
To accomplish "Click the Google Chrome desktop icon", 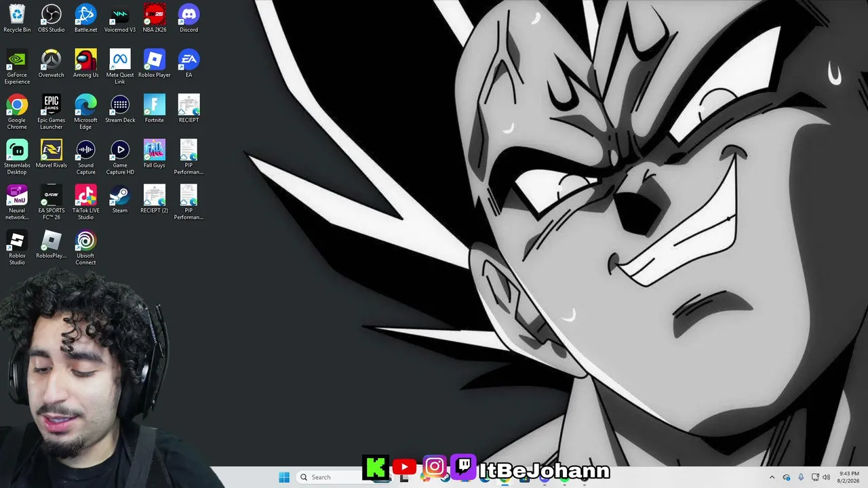I will 17,113.
